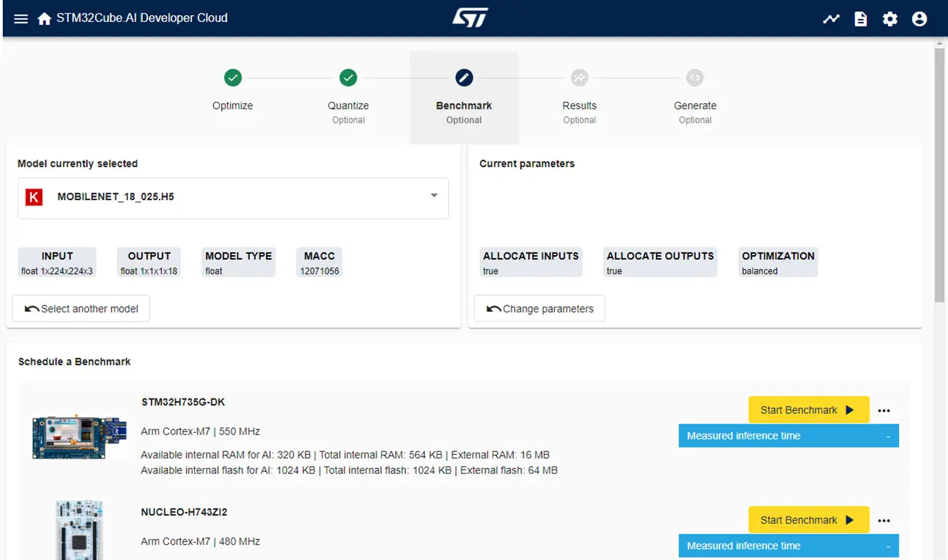Open the documentation file icon
Viewport: 948px width, 560px height.
click(x=861, y=19)
